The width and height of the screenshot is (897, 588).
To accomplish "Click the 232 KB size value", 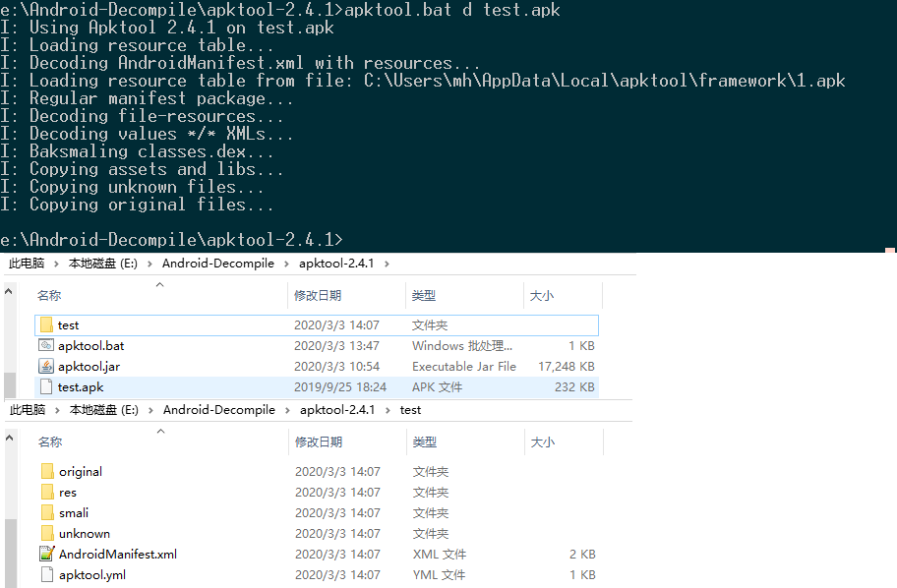I will click(574, 386).
